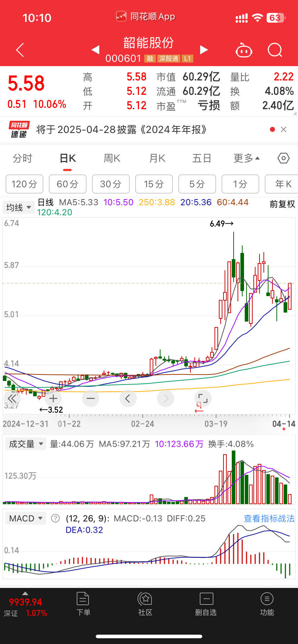298x644 pixels.
Task: Open 均线 indicator dropdown
Action: click(x=19, y=207)
